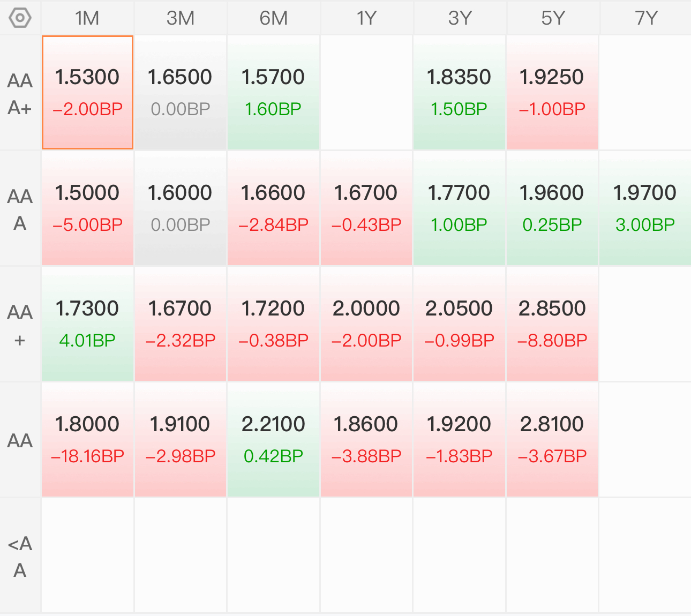Select the AAA 1Y cell showing 1.6700

coord(366,208)
